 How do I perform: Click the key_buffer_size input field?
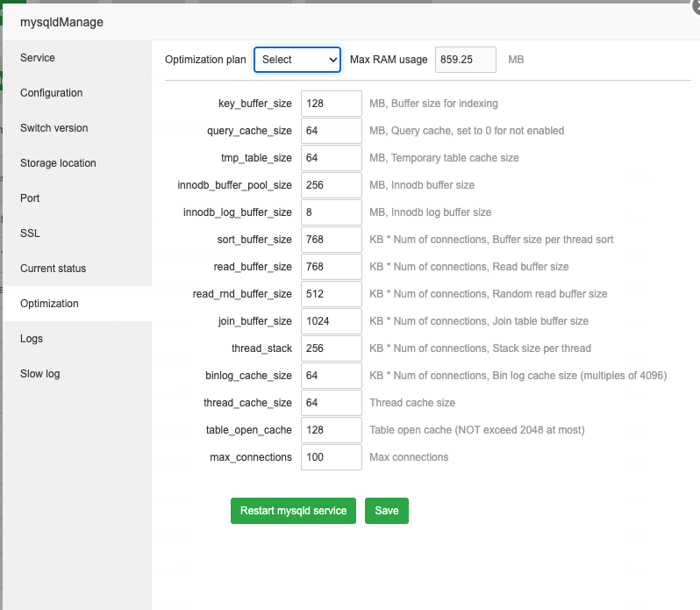tap(331, 104)
